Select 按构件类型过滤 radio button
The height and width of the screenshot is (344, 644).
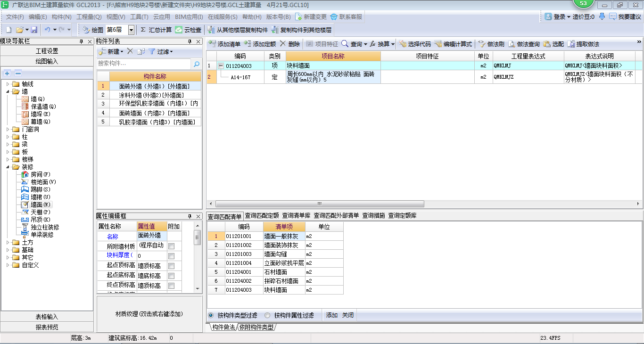(211, 315)
